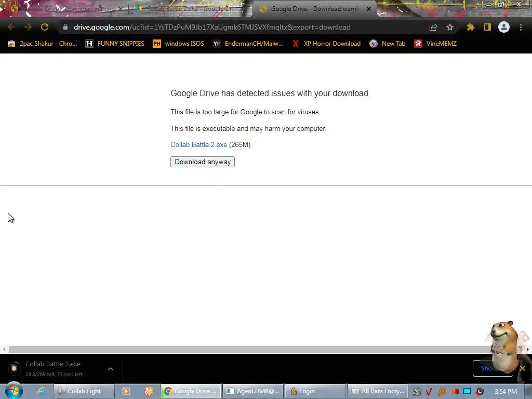Open the Extensions puzzle icon
This screenshot has height=399, width=532.
pos(470,27)
